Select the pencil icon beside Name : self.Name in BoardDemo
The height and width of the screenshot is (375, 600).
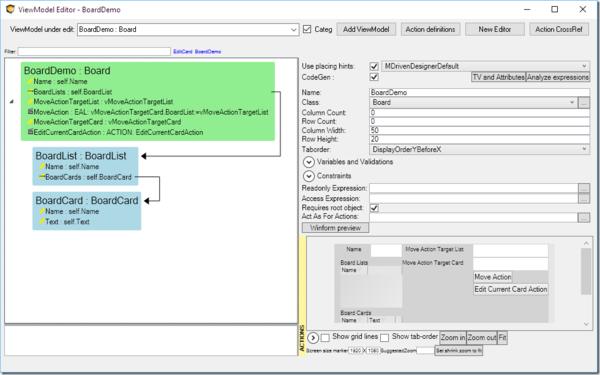point(30,81)
